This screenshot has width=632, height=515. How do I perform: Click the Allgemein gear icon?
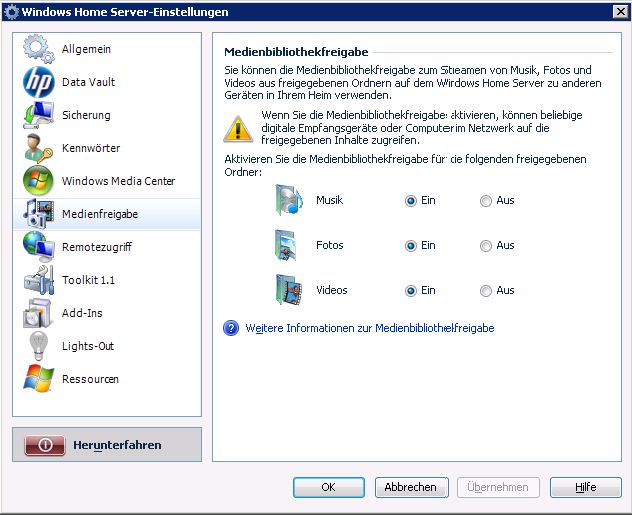pyautogui.click(x=38, y=49)
